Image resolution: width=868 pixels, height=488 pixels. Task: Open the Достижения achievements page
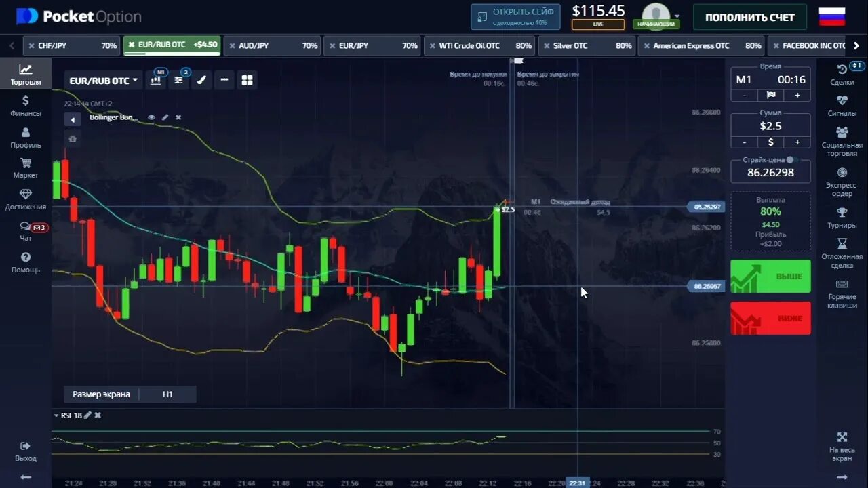pyautogui.click(x=25, y=200)
